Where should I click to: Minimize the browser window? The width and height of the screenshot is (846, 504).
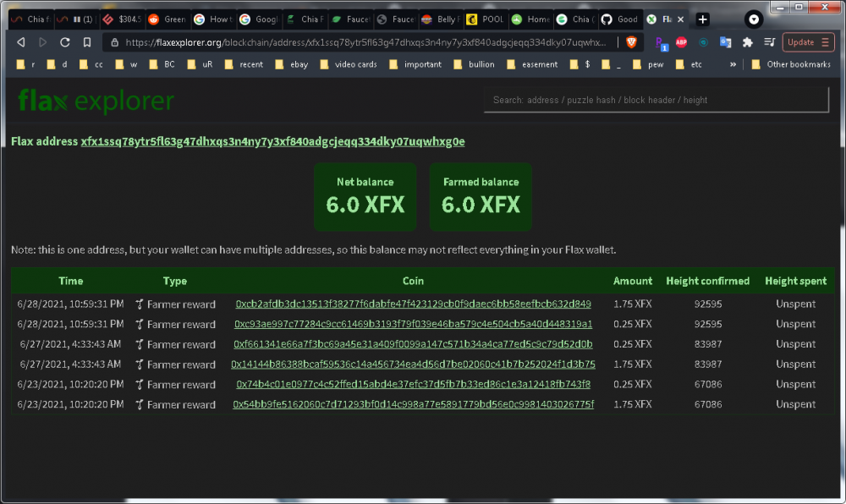click(780, 7)
